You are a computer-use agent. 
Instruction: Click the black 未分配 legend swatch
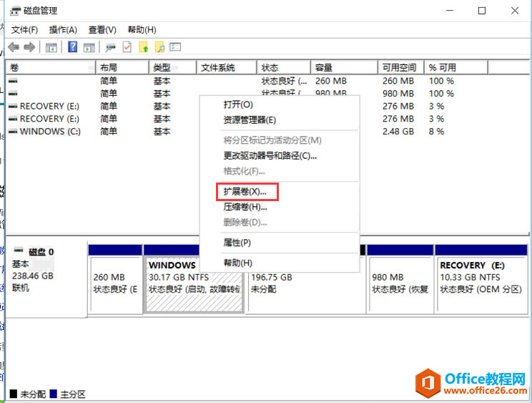[14, 394]
